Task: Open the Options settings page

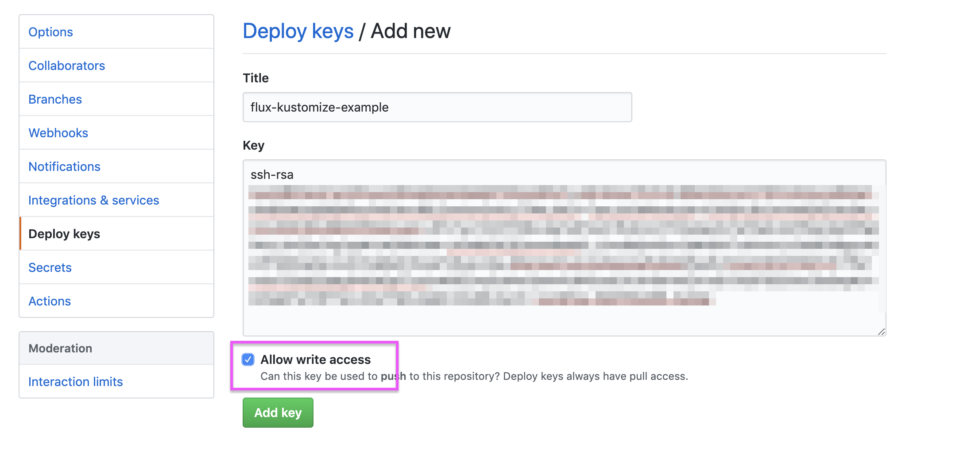Action: 50,32
